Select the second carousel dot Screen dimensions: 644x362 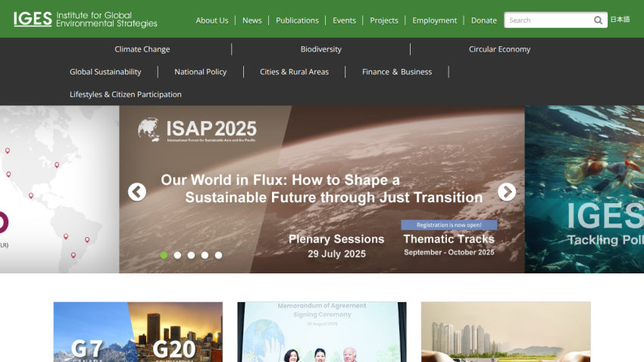click(177, 255)
